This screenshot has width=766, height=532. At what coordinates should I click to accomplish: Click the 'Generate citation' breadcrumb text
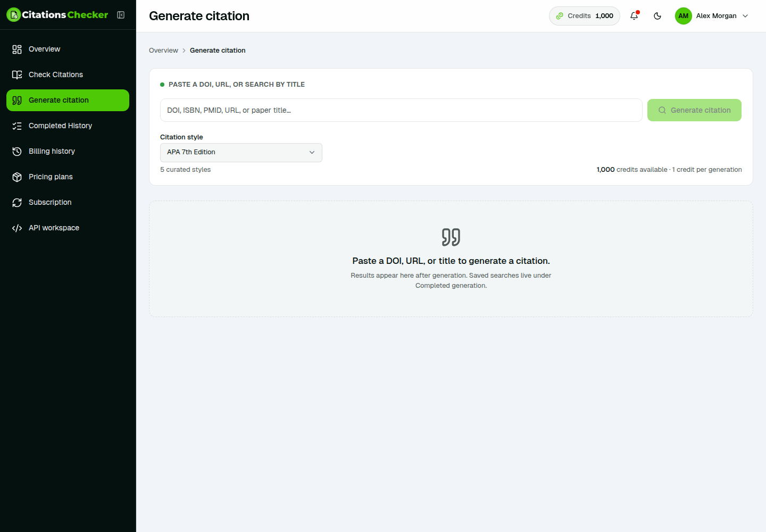coord(218,51)
